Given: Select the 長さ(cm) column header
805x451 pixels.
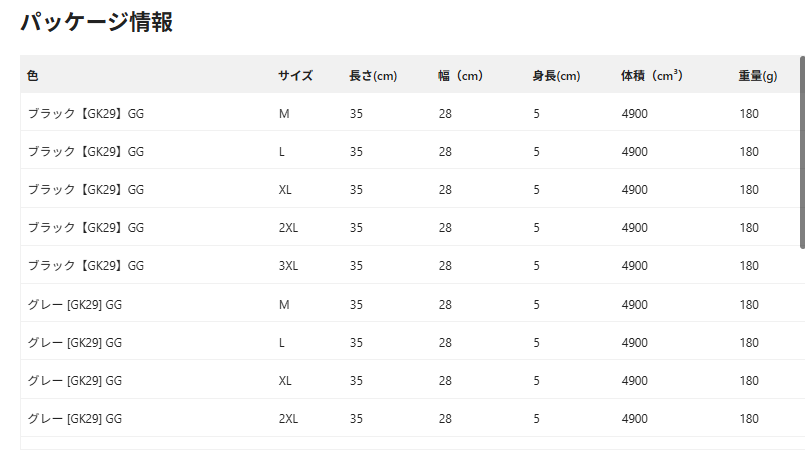Looking at the screenshot, I should (373, 76).
